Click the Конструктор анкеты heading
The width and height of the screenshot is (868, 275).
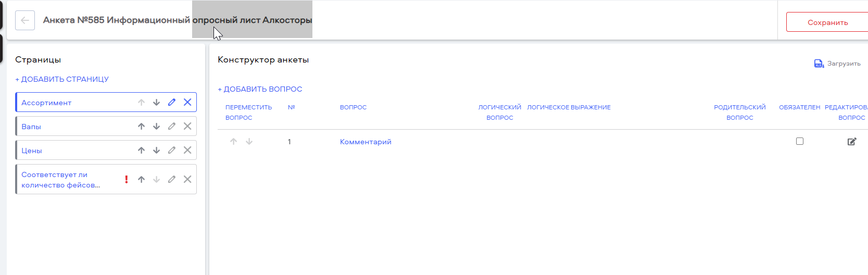(263, 59)
